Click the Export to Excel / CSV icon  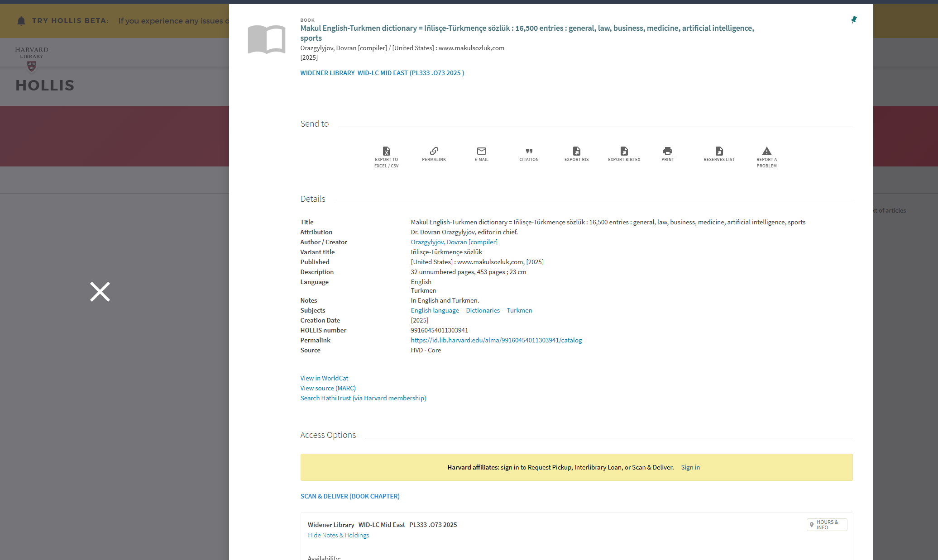[386, 156]
